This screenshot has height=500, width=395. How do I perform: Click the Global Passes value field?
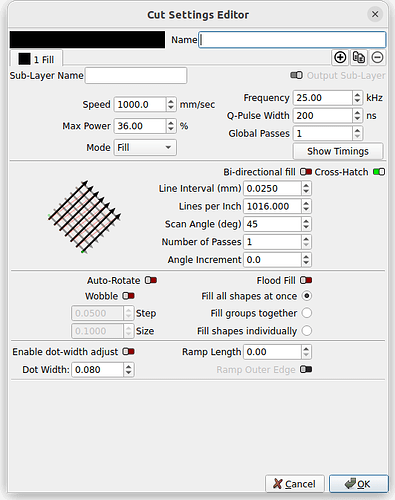tap(323, 134)
